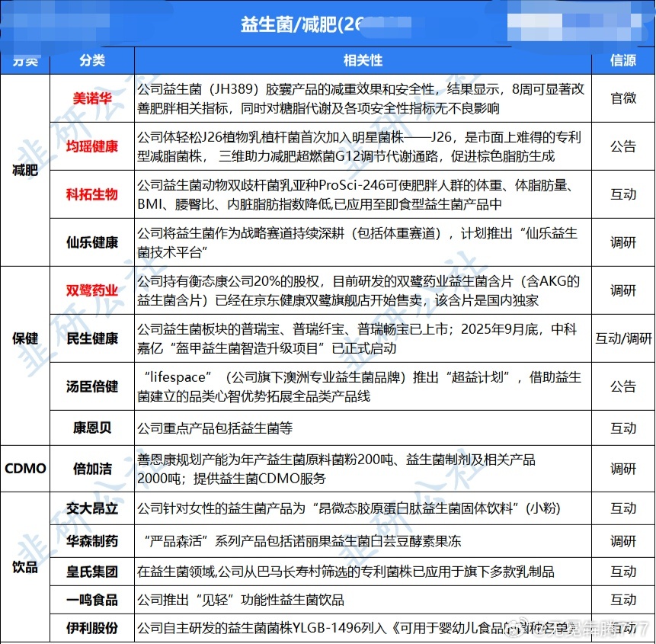Click the 互动/调研 source cell
Viewport: 656px width, 644px height.
pos(623,338)
